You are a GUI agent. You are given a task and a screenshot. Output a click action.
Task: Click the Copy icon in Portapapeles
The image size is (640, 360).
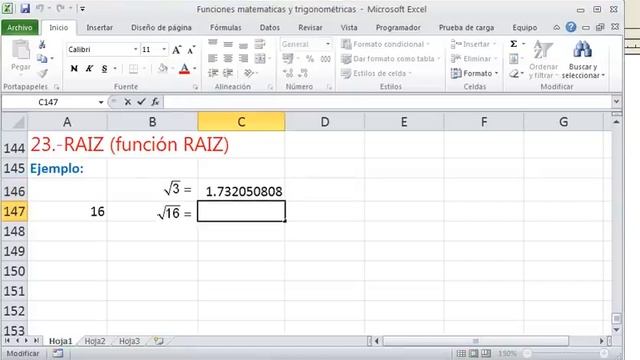42,59
